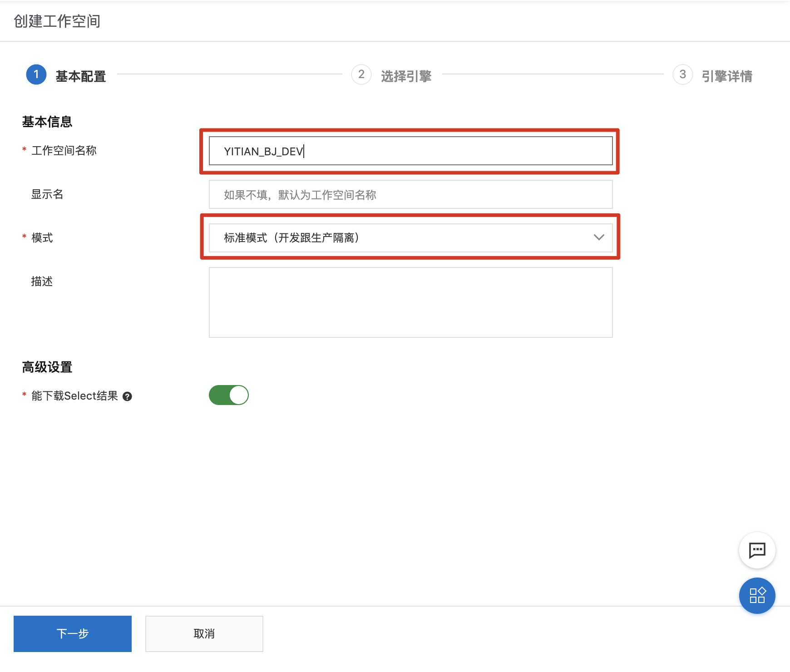Click inside the 描述 text area
Image resolution: width=790 pixels, height=672 pixels.
410,302
